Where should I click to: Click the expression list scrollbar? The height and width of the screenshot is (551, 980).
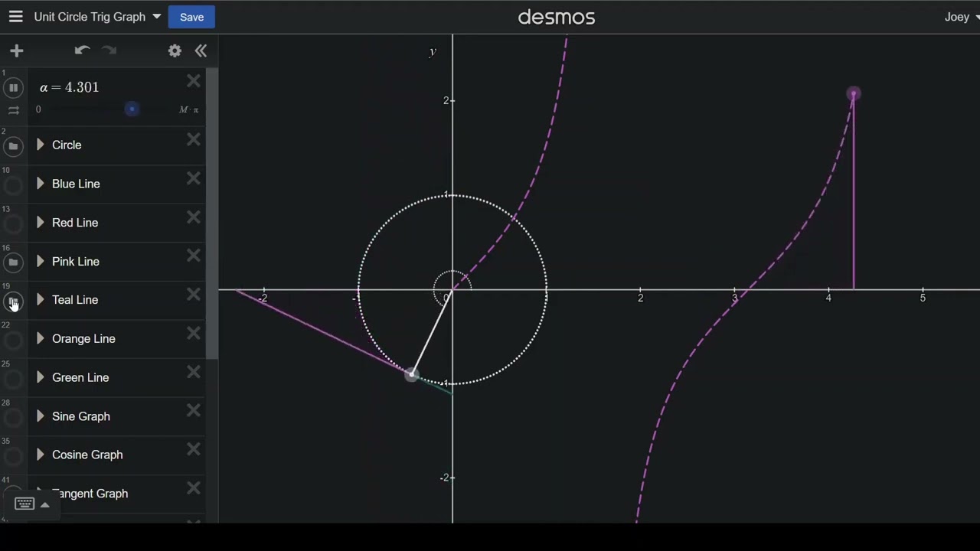click(x=211, y=214)
